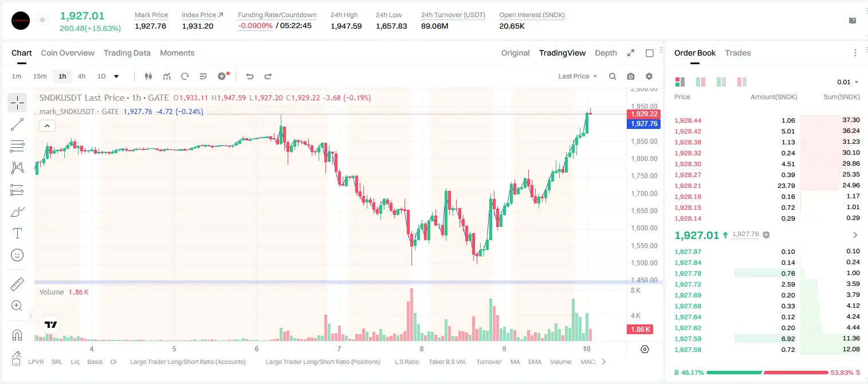Toggle the magnet snap mode
The image size is (868, 384).
(17, 335)
